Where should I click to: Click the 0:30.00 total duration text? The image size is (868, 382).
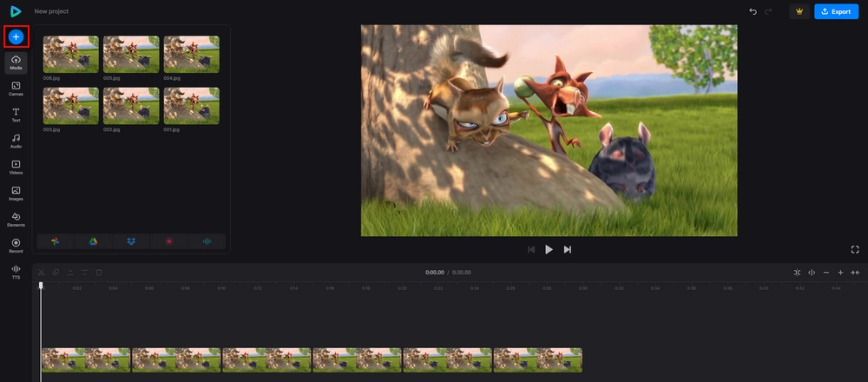click(462, 273)
